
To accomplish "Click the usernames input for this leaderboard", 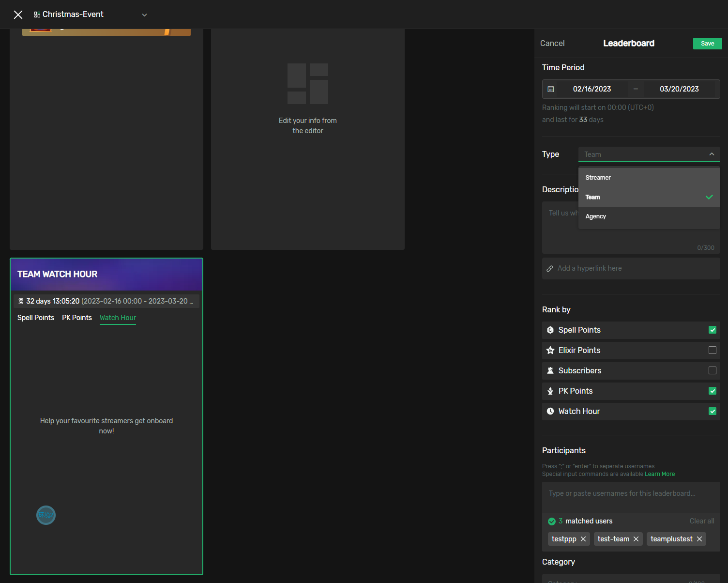I will pos(631,496).
